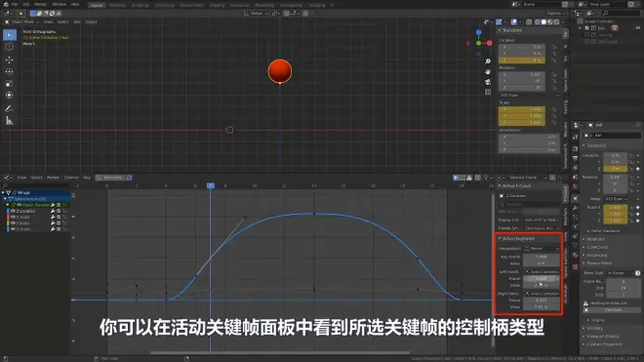Click the Key Frame value field
This screenshot has height=362, width=644.
(542, 257)
